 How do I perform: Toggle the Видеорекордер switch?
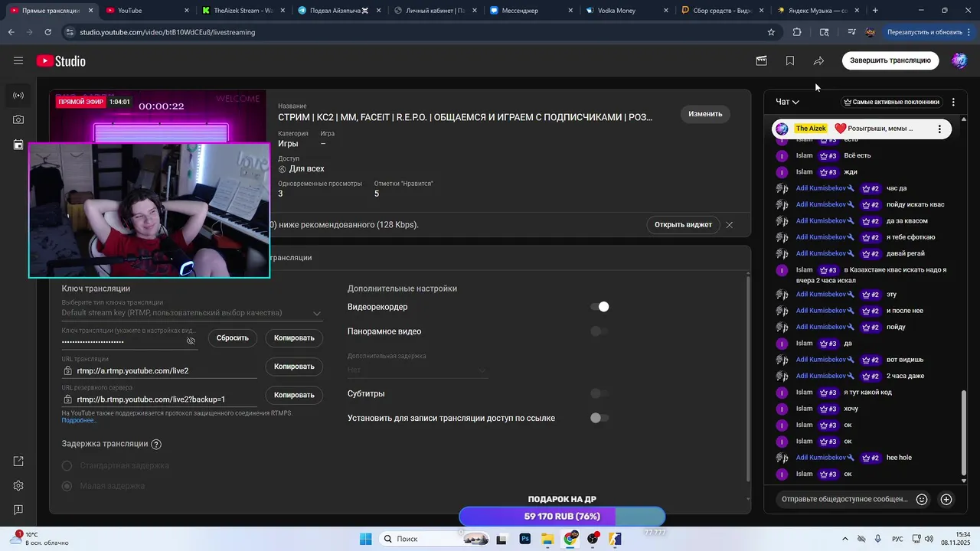[x=599, y=307]
